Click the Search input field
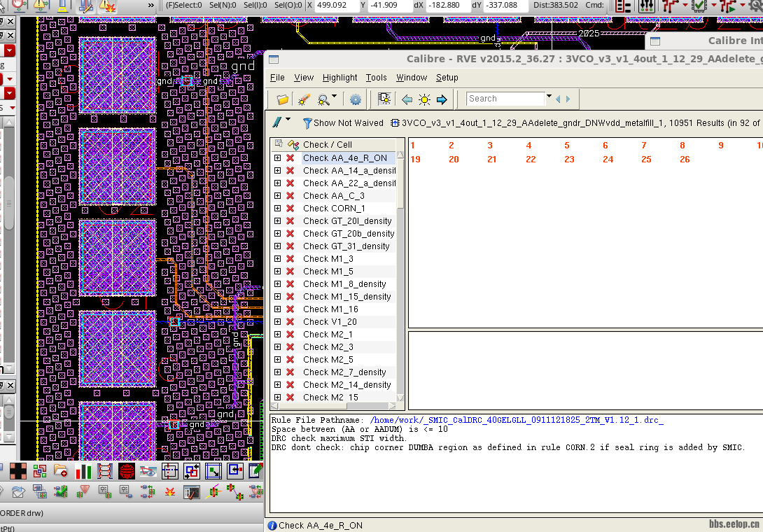 coord(505,99)
